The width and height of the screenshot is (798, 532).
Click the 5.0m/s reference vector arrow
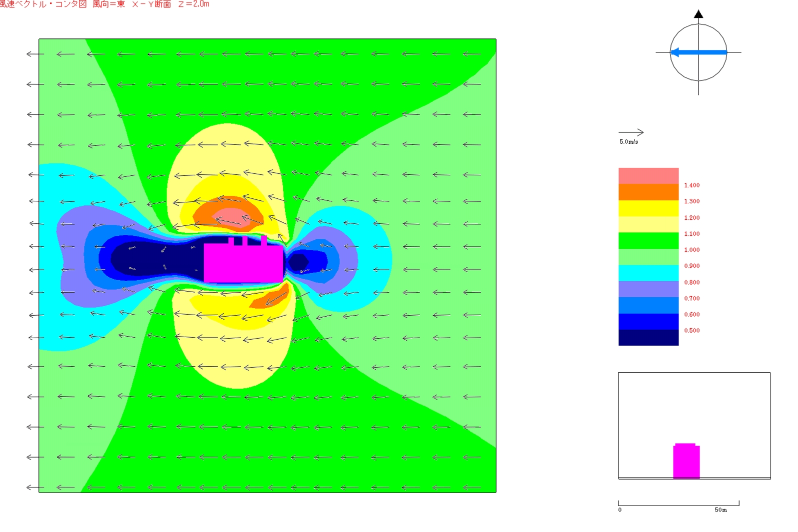click(x=631, y=132)
